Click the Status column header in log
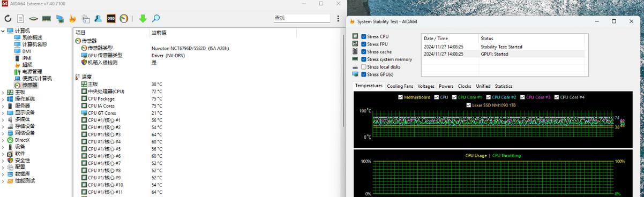Screen dimensions: 644x197 coord(533,39)
